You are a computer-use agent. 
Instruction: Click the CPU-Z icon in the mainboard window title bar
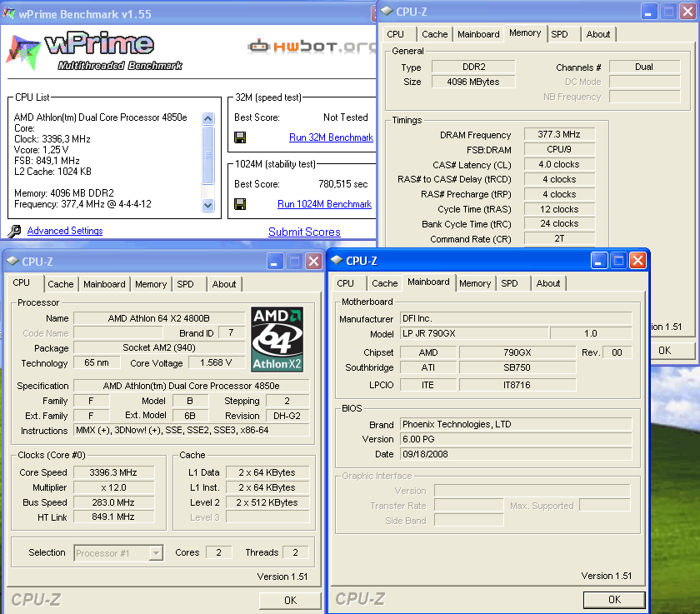337,260
